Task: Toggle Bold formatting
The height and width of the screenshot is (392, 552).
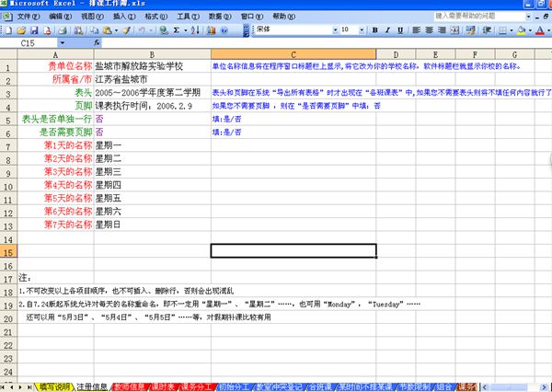Action: [375, 30]
